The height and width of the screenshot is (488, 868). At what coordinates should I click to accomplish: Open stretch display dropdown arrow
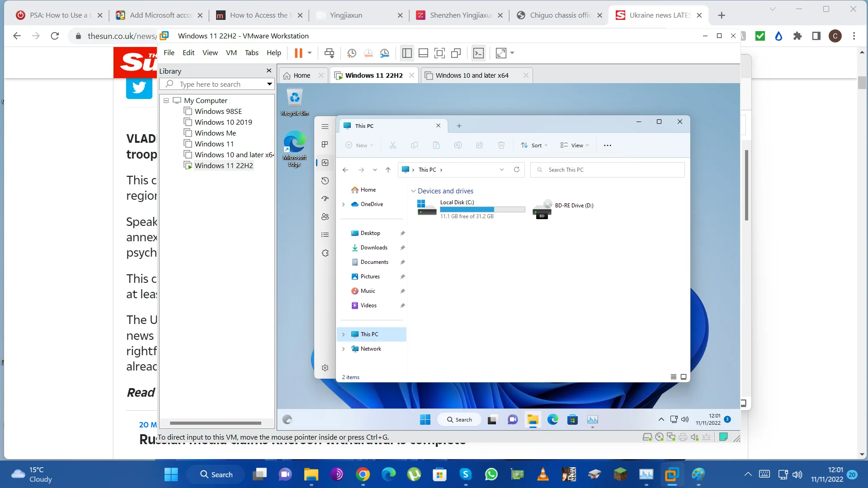[x=512, y=53]
